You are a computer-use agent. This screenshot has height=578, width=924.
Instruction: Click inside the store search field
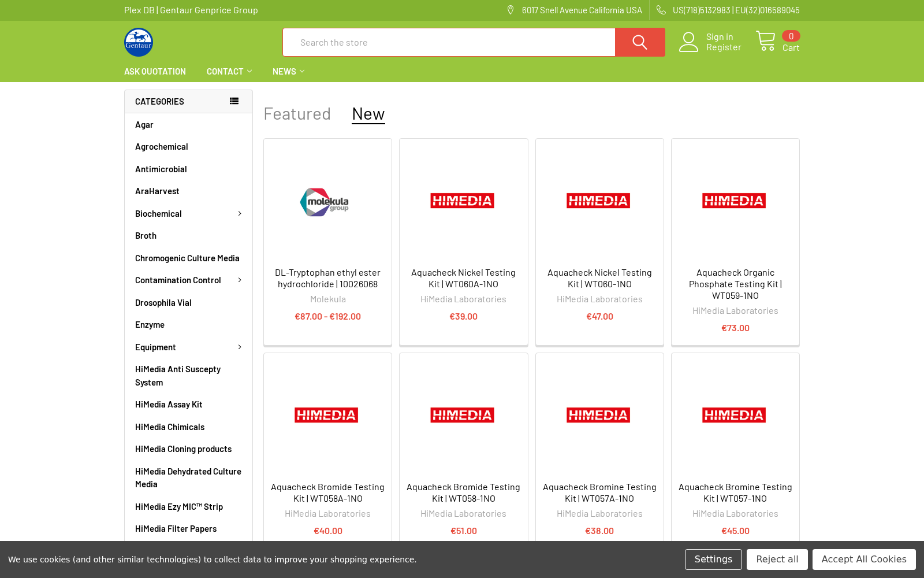449,42
